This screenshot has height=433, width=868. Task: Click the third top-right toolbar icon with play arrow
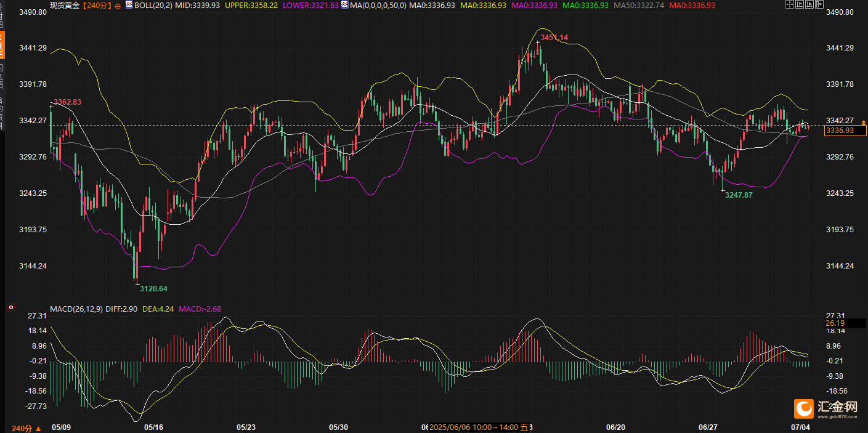click(x=809, y=4)
